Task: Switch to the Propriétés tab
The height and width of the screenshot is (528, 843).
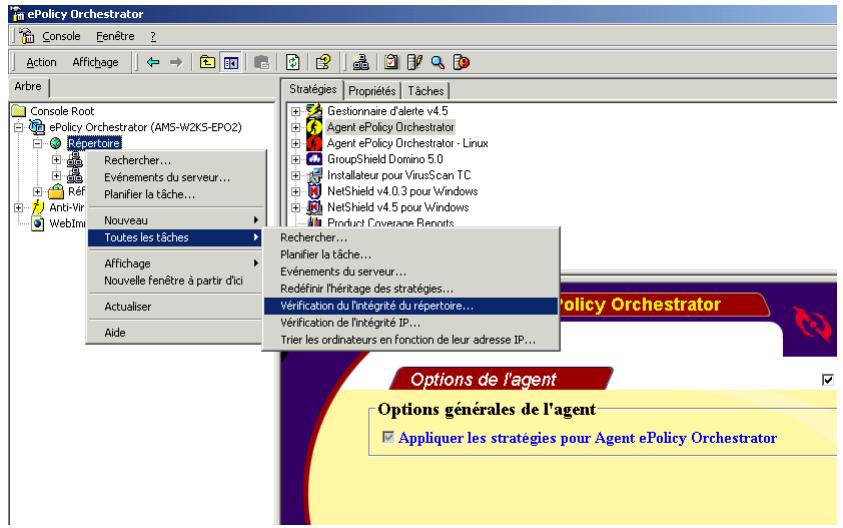Action: [372, 91]
